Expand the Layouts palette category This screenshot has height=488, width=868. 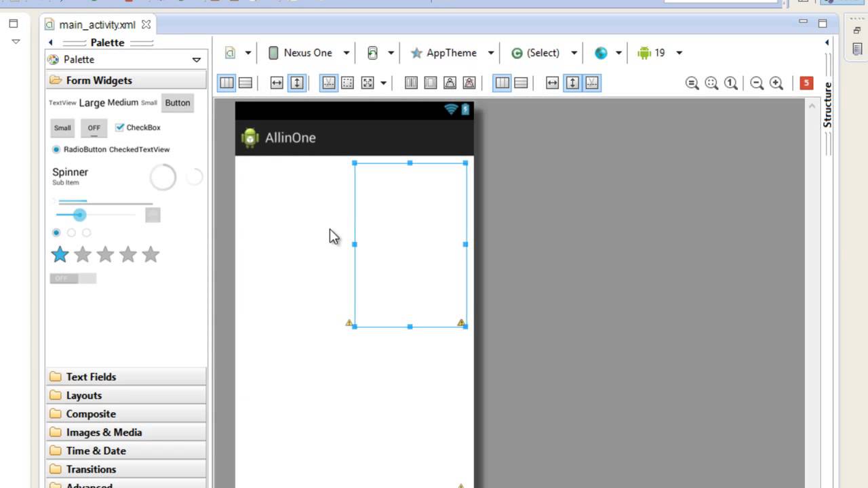point(126,395)
